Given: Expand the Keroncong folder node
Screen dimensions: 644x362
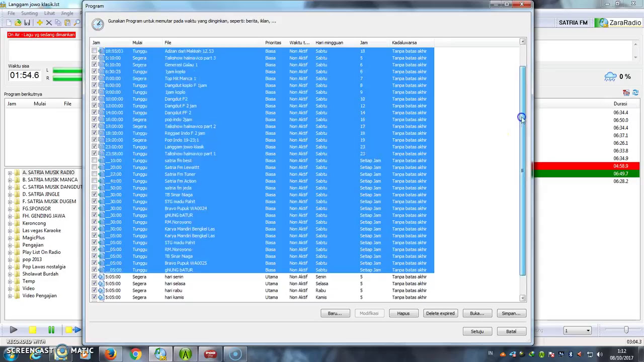Looking at the screenshot, I should [x=10, y=223].
